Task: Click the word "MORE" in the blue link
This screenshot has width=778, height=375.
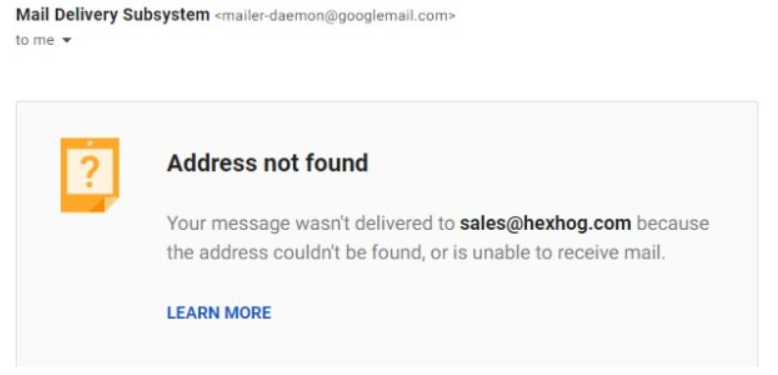Action: (248, 312)
